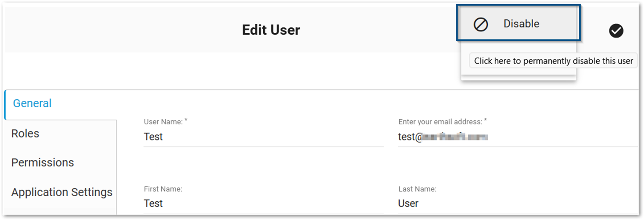Click the Last Name input field

[x=517, y=204]
